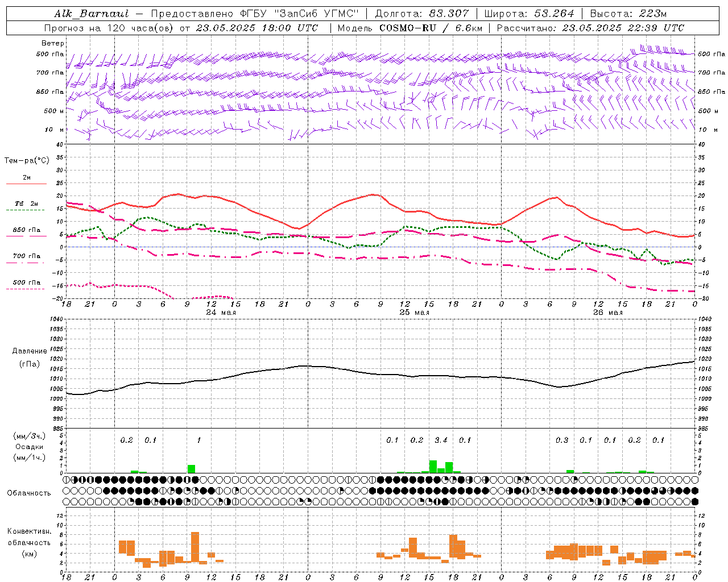The width and height of the screenshot is (728, 582).
Task: Click the Конвективн. convective cloud label
Action: tap(29, 531)
